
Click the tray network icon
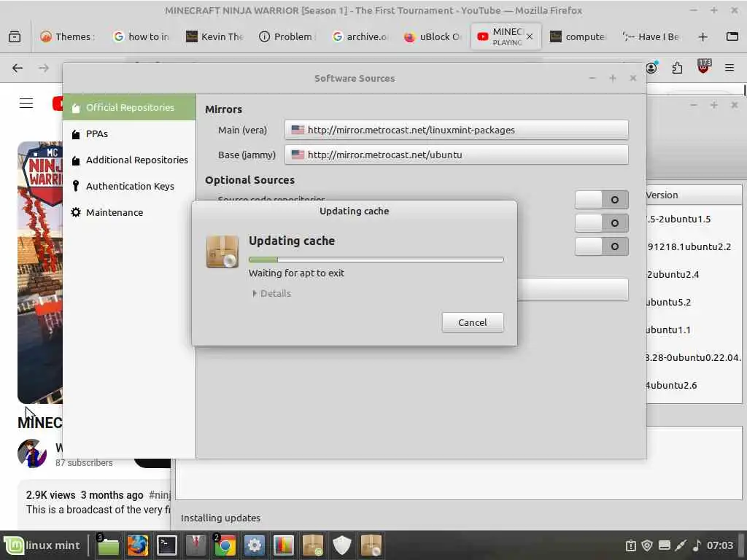point(681,545)
